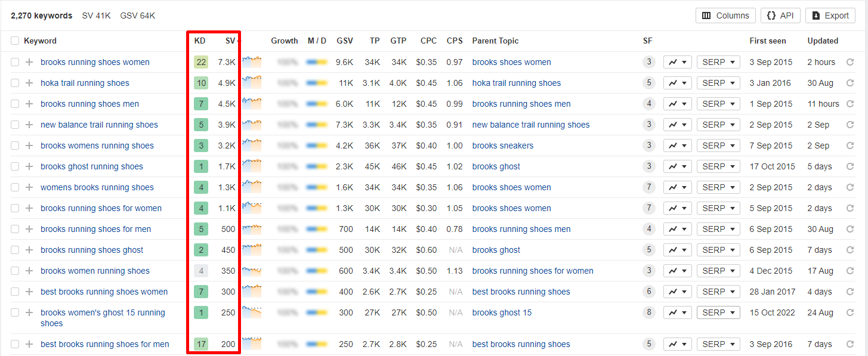The width and height of the screenshot is (868, 356).
Task: Open SERP dropdown for 'hoka trail running shoes'
Action: pos(718,83)
